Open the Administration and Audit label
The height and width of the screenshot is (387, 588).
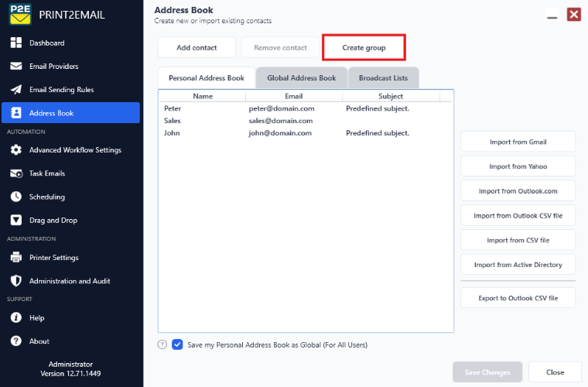70,281
